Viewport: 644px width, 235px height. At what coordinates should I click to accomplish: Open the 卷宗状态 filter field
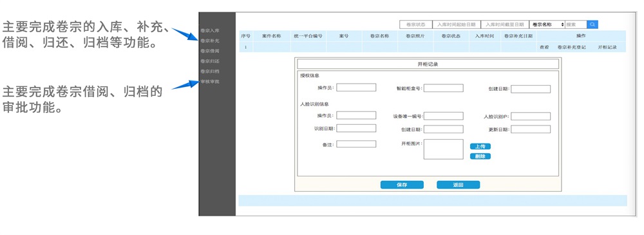(415, 24)
